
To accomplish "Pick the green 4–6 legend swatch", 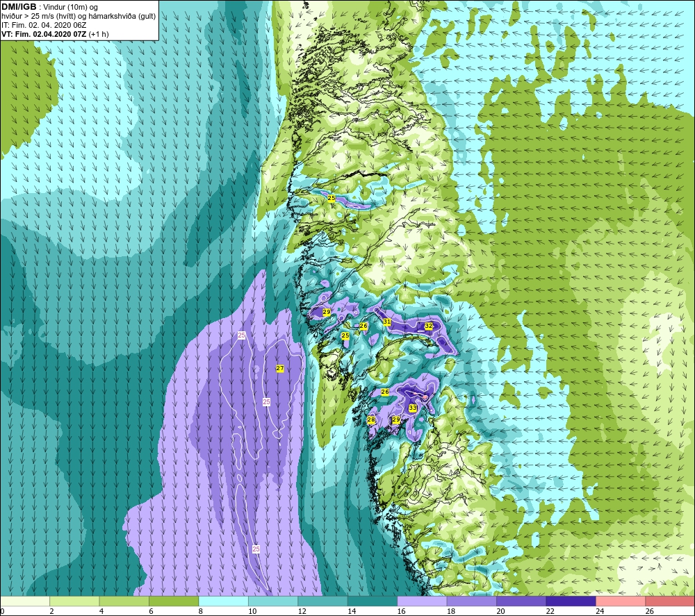I will pos(124,601).
